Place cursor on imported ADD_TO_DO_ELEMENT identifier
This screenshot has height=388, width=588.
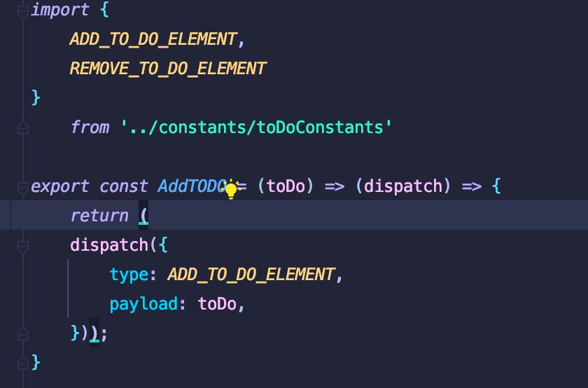pyautogui.click(x=153, y=39)
